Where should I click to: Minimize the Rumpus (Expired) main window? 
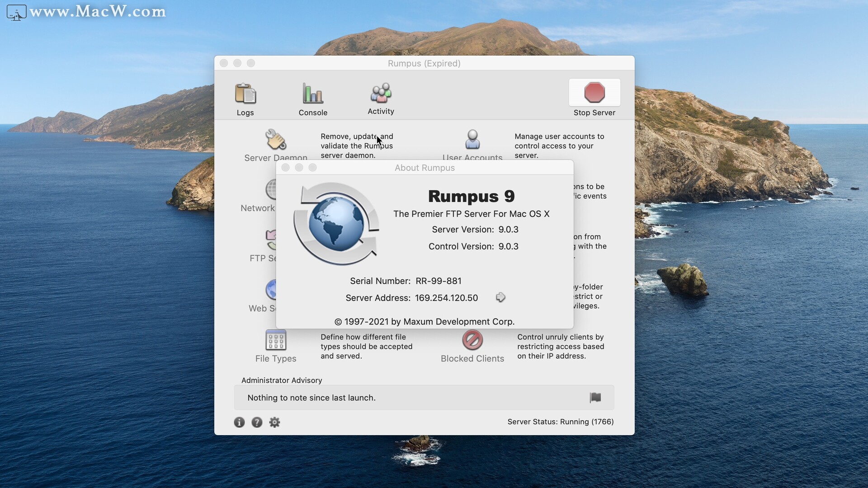click(237, 63)
